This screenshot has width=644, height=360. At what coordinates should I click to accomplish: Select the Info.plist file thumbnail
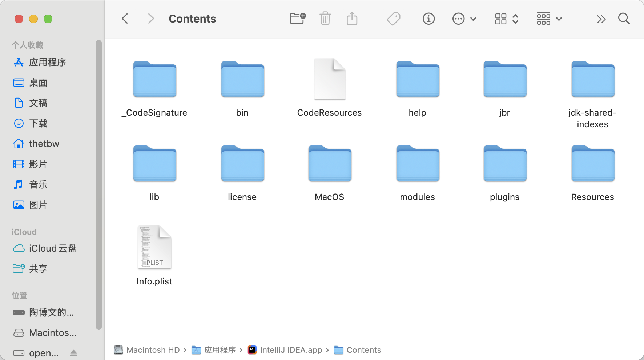(154, 247)
